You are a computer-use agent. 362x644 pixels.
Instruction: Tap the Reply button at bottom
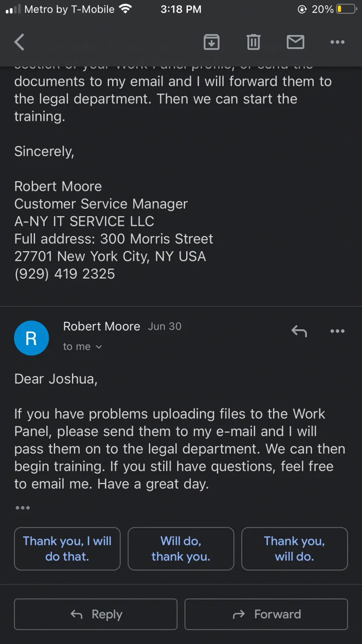click(96, 614)
